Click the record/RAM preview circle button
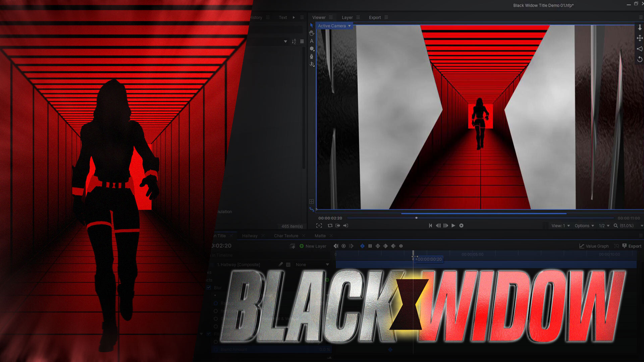This screenshot has height=362, width=644. [462, 226]
